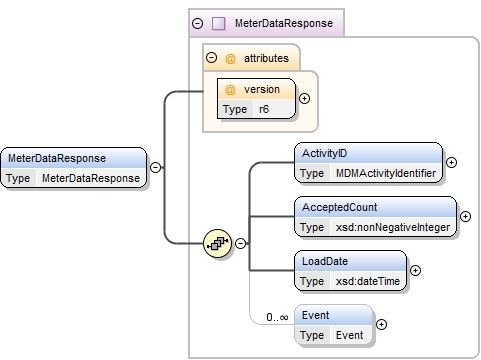
Task: Click the xsd:dateTime type value
Action: tap(368, 281)
